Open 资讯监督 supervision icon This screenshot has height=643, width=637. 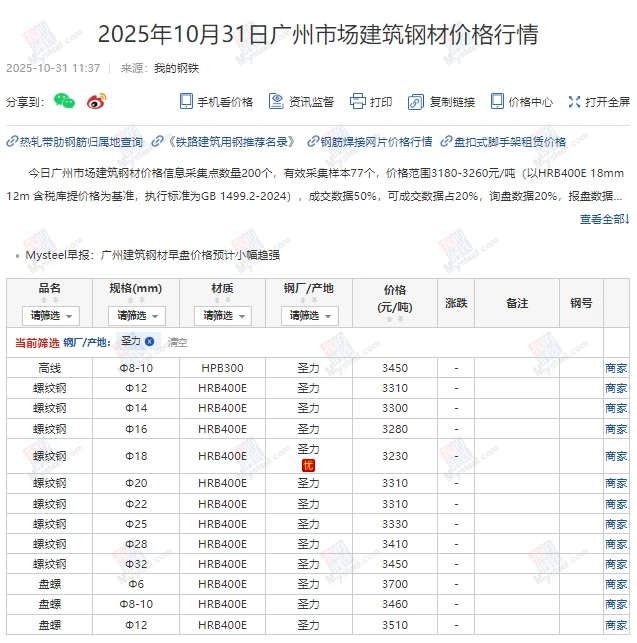[276, 101]
